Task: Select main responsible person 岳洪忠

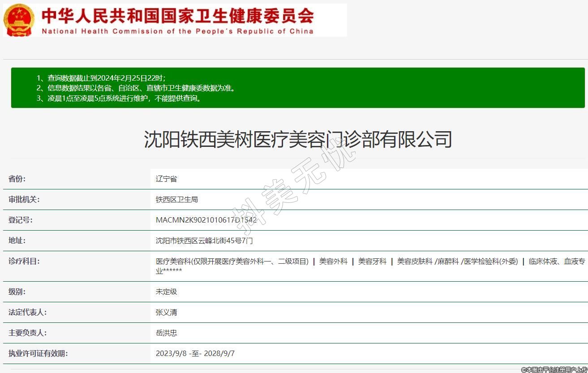Action: pyautogui.click(x=166, y=333)
